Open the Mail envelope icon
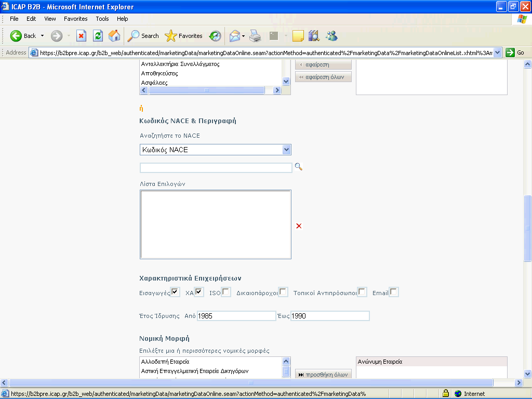The height and width of the screenshot is (399, 532). 234,36
